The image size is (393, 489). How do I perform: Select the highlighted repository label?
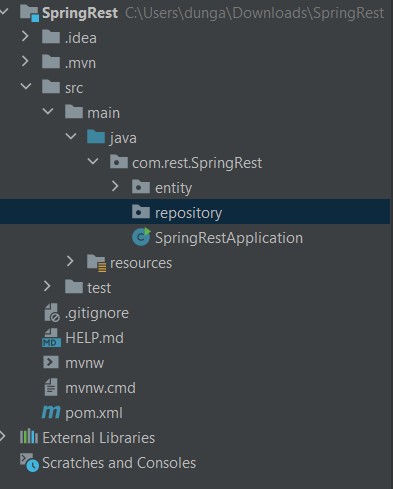coord(188,213)
